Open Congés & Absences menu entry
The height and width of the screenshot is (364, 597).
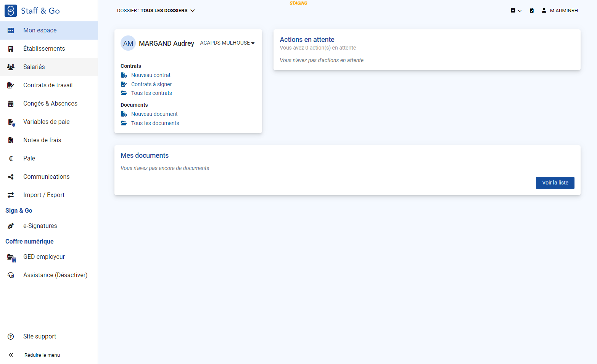tap(49, 104)
